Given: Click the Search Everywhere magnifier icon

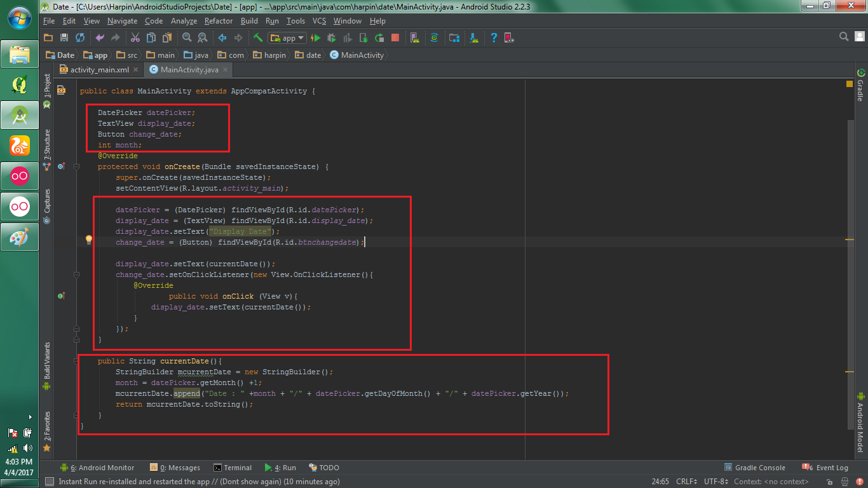Looking at the screenshot, I should click(844, 37).
